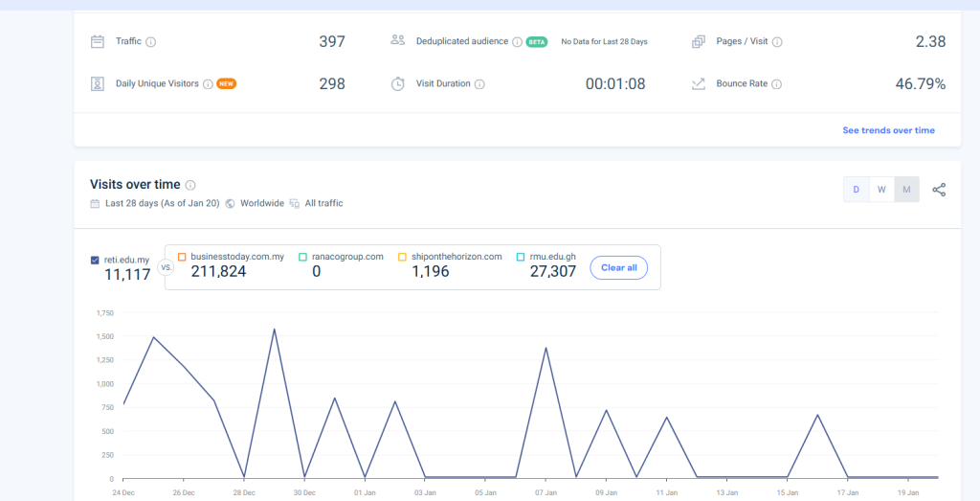Click the Bounce Rate info icon
980x501 pixels.
tap(776, 84)
